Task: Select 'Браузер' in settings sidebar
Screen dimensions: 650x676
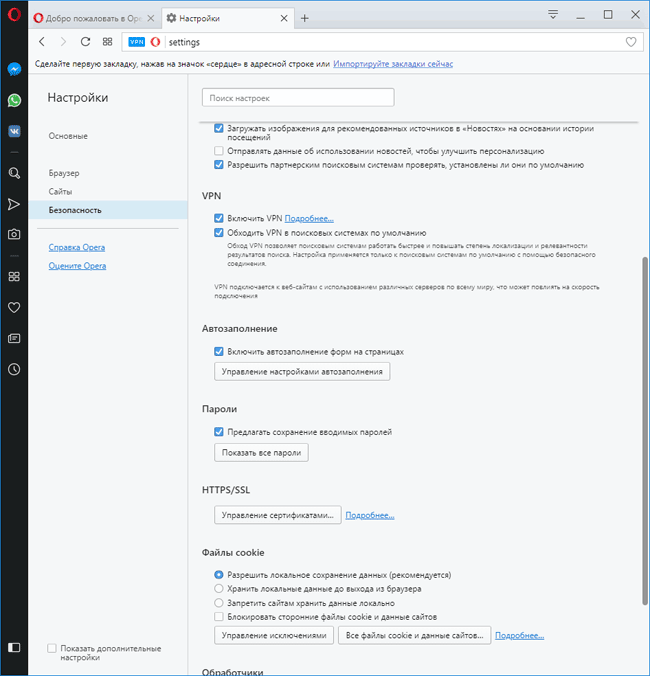Action: pos(64,173)
